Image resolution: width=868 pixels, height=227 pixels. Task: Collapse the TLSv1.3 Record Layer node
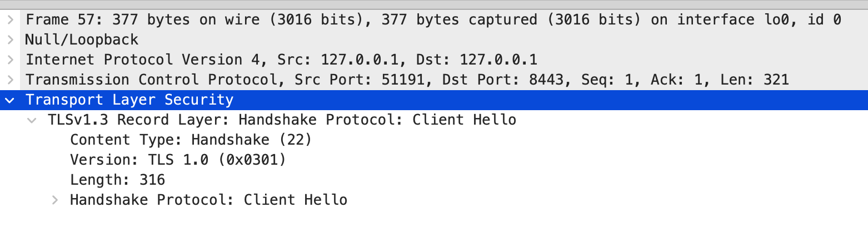pyautogui.click(x=33, y=120)
